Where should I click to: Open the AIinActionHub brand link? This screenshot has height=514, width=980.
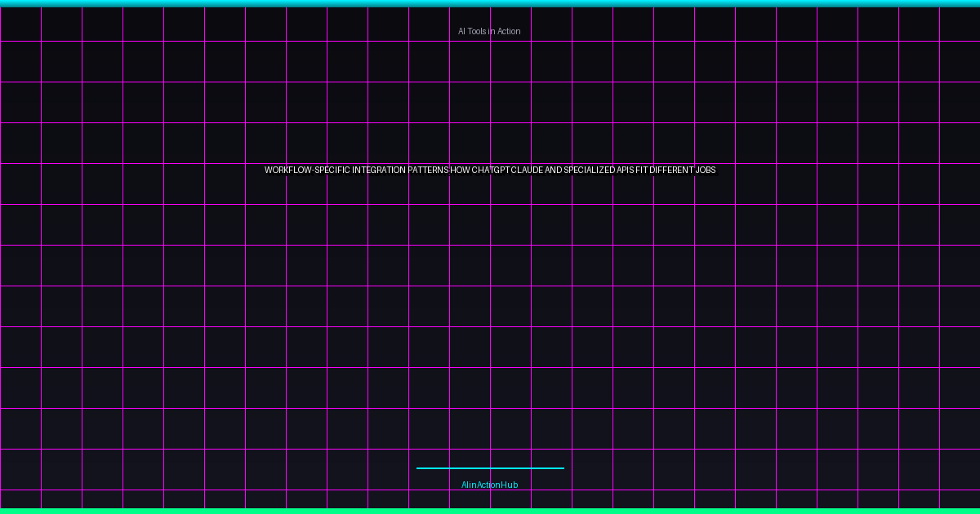coord(489,485)
